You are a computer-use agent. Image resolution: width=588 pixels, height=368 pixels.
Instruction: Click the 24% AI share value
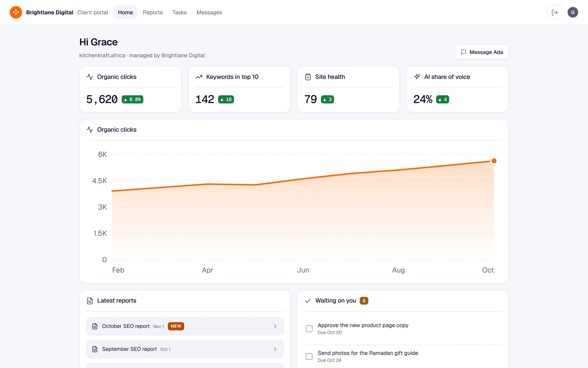[423, 99]
